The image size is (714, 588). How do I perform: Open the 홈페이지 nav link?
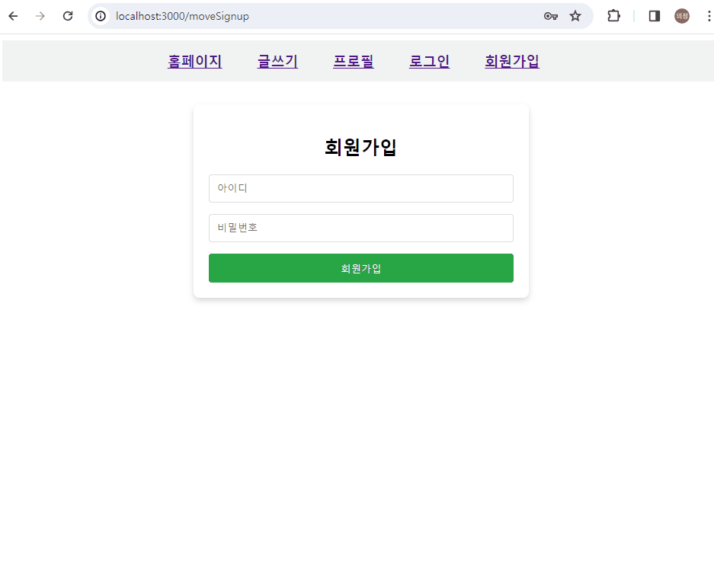195,61
